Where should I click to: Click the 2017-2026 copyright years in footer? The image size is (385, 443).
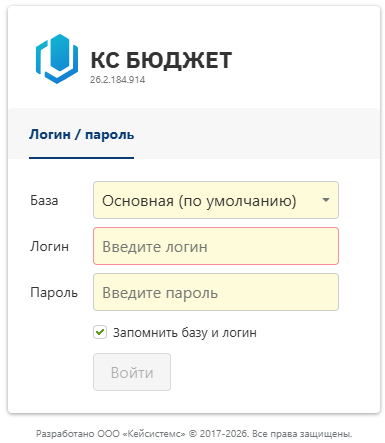point(224,434)
